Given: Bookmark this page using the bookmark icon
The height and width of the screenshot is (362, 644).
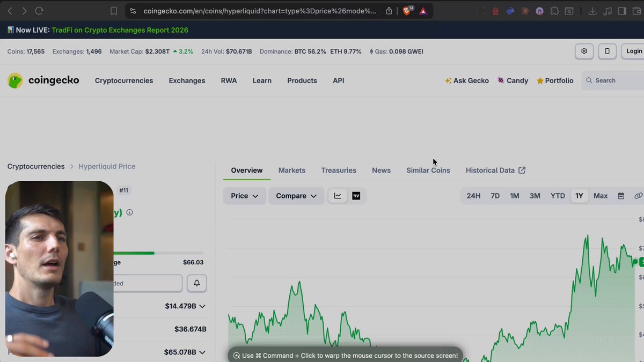Looking at the screenshot, I should coord(114,11).
